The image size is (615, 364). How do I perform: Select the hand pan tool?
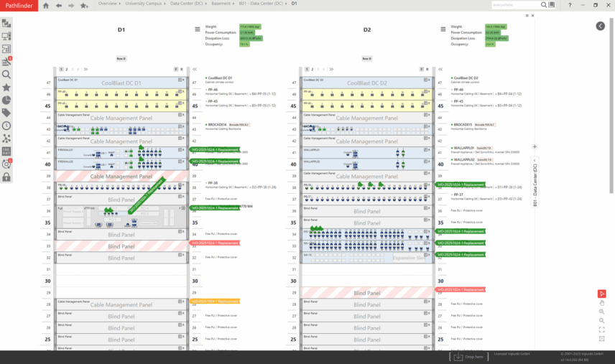click(x=601, y=303)
